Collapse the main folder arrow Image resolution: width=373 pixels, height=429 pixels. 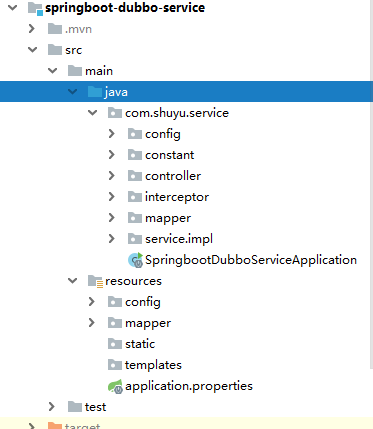(x=52, y=71)
